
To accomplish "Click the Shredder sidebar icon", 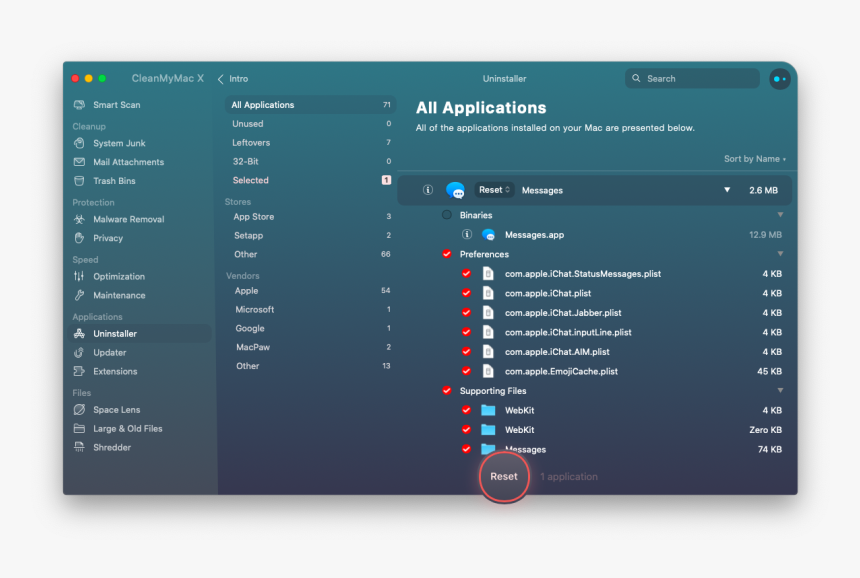I will (x=80, y=447).
